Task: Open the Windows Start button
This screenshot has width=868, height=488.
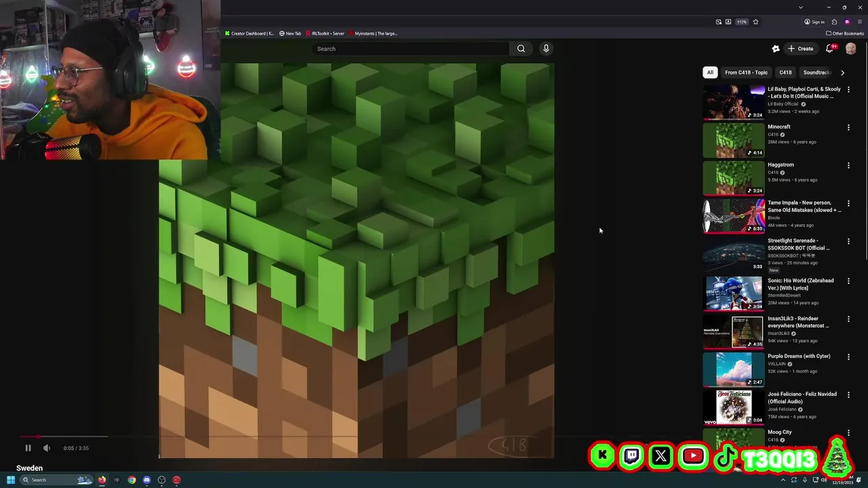Action: click(x=11, y=480)
